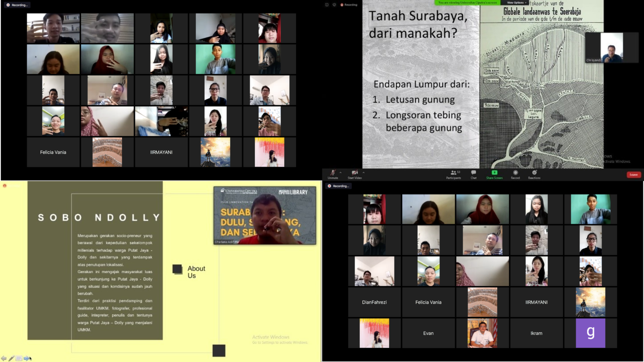Image resolution: width=644 pixels, height=362 pixels.
Task: Expand video options arrow beside Start Video
Action: click(x=363, y=173)
